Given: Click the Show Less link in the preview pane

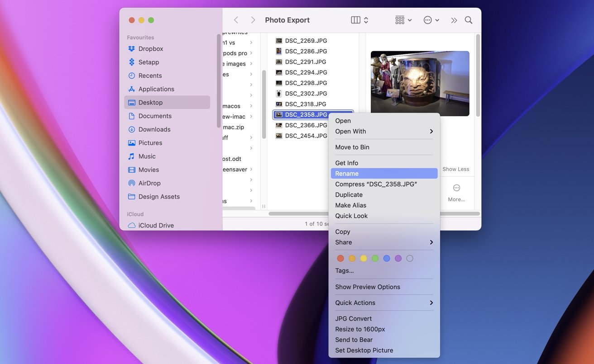Looking at the screenshot, I should (455, 169).
